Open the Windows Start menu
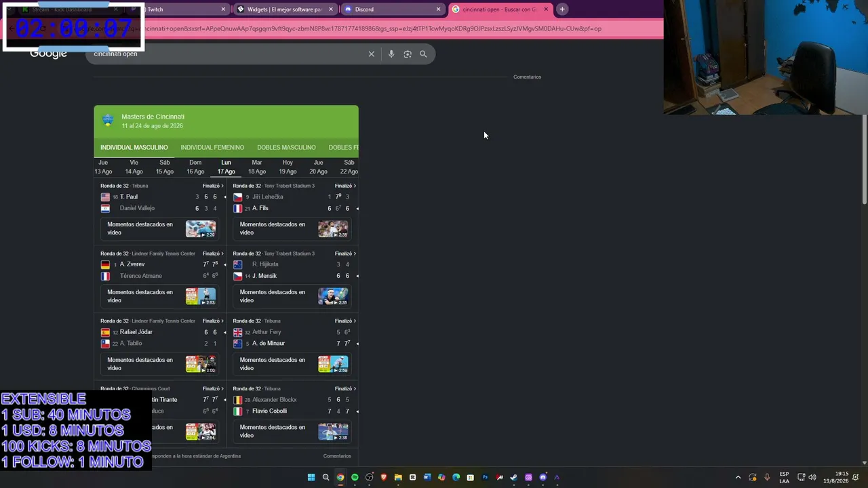The width and height of the screenshot is (868, 488). (x=311, y=477)
